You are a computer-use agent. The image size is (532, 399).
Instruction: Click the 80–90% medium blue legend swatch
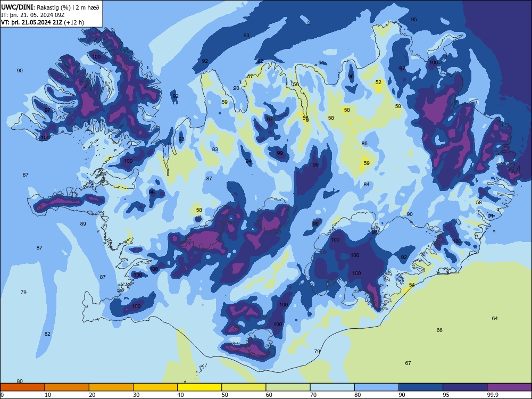377,387
